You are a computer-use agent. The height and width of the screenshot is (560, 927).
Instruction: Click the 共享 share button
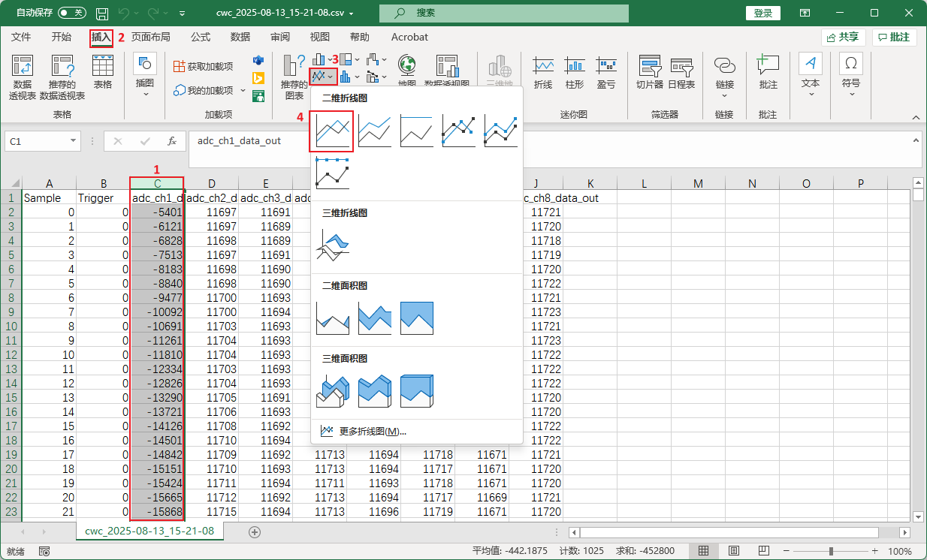click(843, 37)
